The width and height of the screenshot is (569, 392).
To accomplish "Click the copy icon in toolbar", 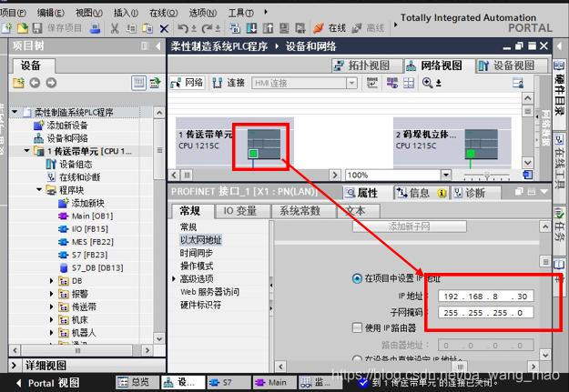I will point(131,28).
